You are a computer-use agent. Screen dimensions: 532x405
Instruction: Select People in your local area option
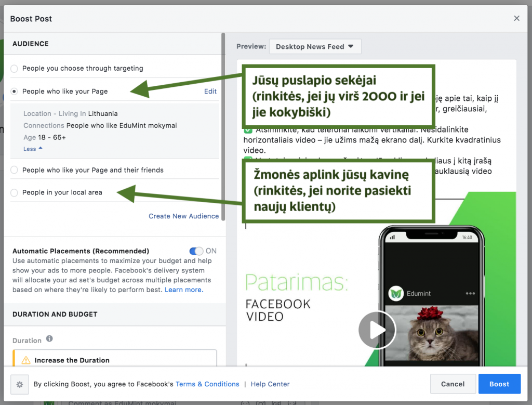(14, 193)
